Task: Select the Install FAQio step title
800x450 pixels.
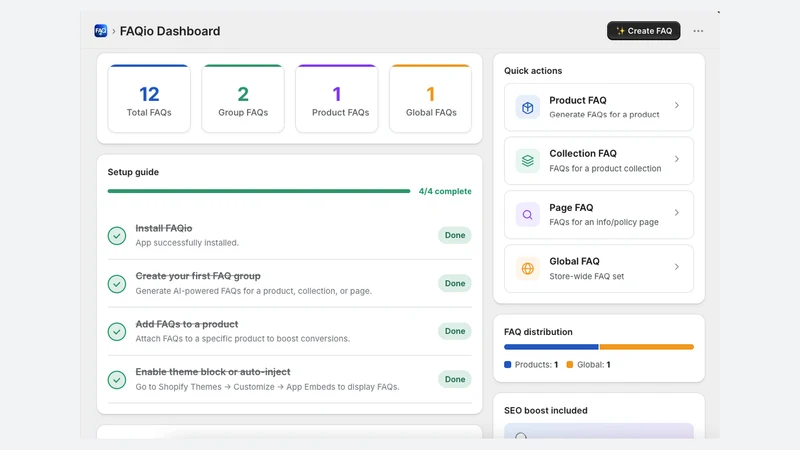Action: point(164,228)
